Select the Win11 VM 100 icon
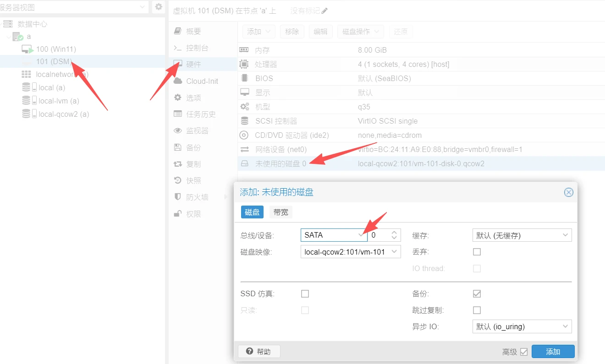Viewport: 605px width, 364px height. coord(27,49)
